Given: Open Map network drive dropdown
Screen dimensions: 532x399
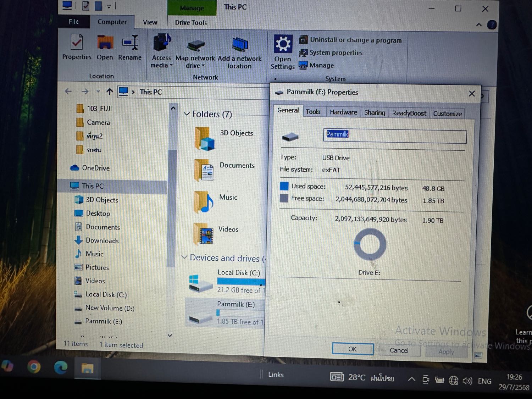Looking at the screenshot, I should (x=195, y=54).
